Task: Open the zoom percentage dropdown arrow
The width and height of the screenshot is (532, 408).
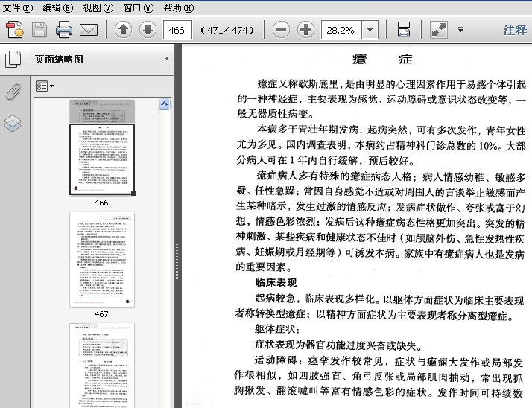Action: click(x=370, y=30)
